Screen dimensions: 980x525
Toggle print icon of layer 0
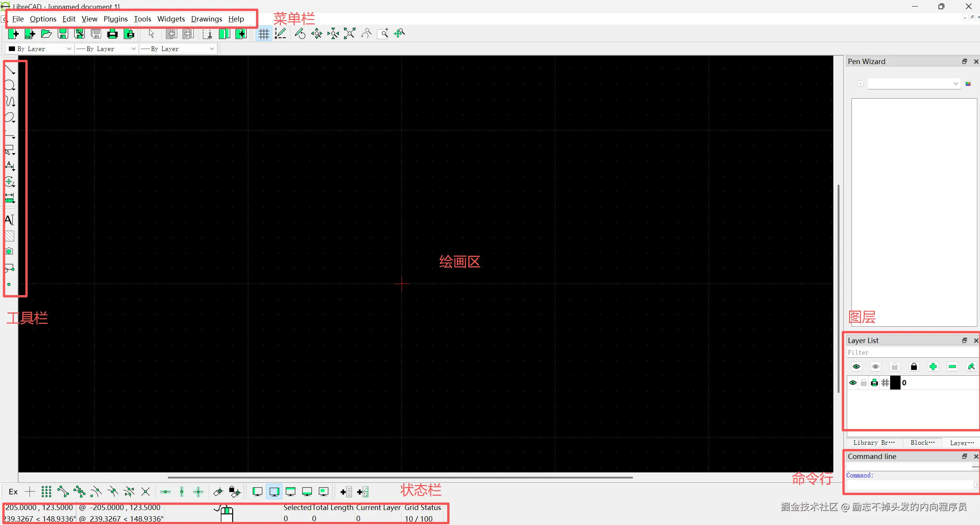pos(874,383)
